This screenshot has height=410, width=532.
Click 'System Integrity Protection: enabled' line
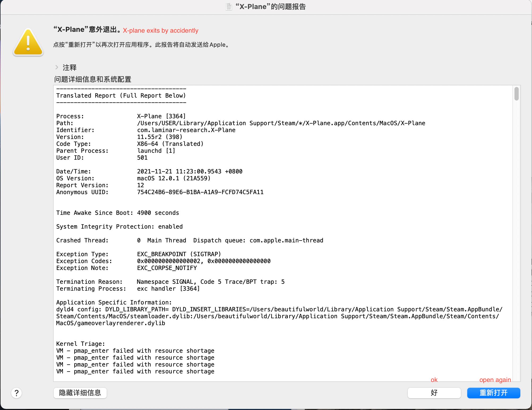coord(119,226)
